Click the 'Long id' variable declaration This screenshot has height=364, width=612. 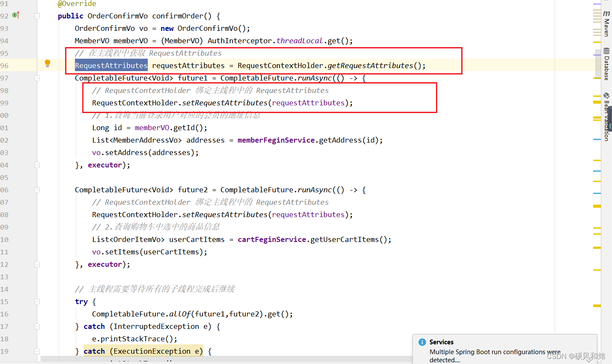click(x=107, y=128)
